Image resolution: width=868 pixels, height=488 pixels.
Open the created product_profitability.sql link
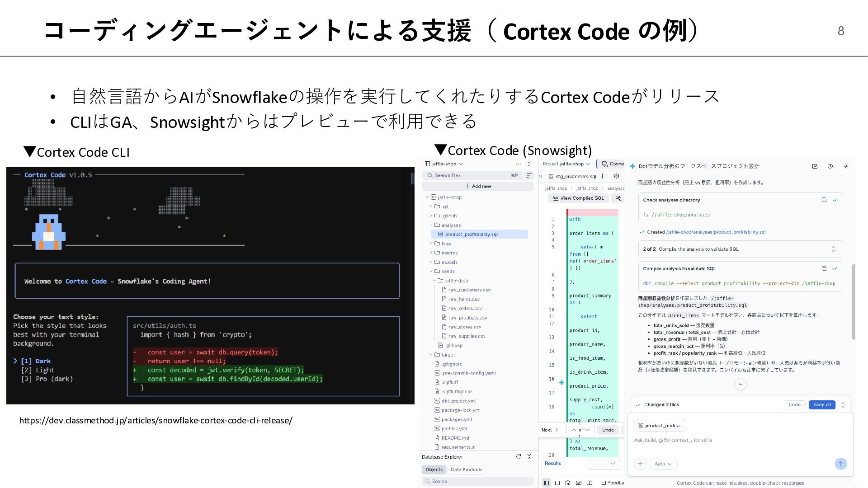click(x=716, y=232)
